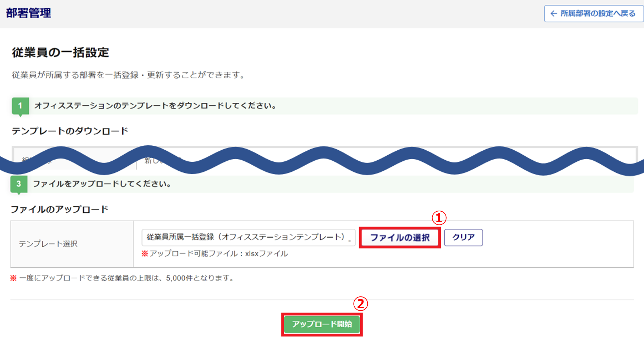Click the step 3 file upload instruction
This screenshot has width=644, height=362.
click(102, 184)
